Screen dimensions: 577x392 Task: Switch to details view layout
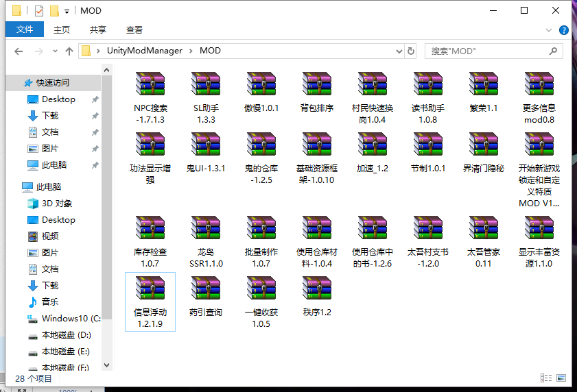pyautogui.click(x=546, y=378)
